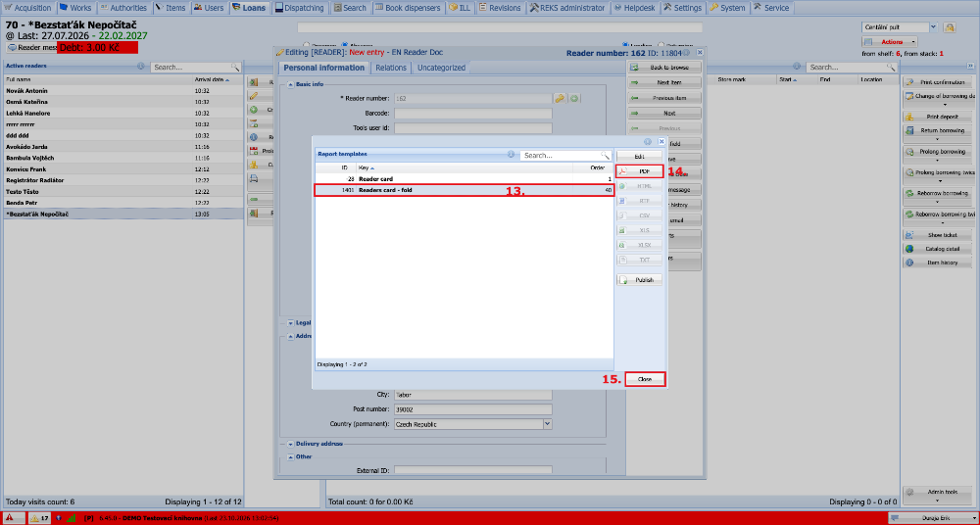Click Back to browse in reader editor
This screenshot has height=525, width=980.
click(664, 68)
